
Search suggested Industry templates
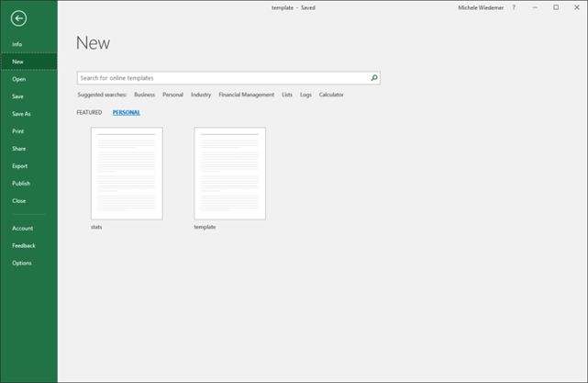(201, 95)
